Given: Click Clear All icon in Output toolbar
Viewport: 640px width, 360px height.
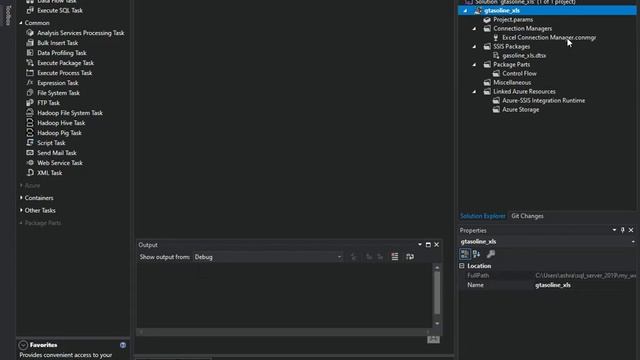Looking at the screenshot, I should 395,257.
